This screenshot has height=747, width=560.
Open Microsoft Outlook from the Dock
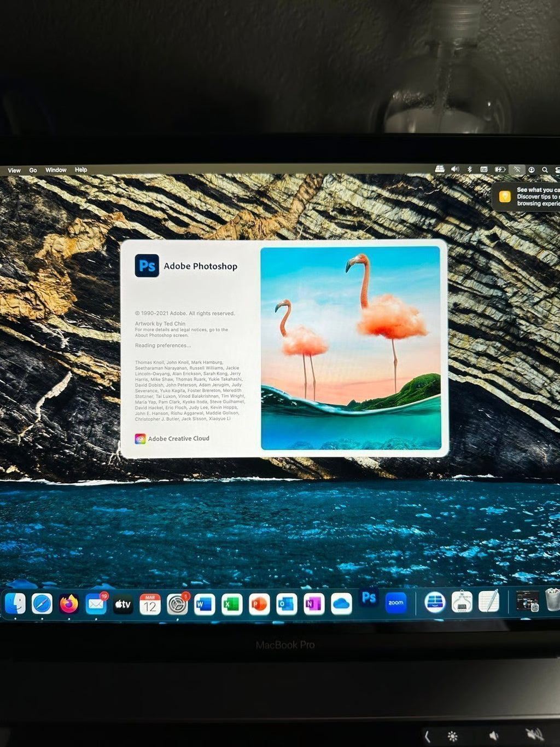coord(287,603)
